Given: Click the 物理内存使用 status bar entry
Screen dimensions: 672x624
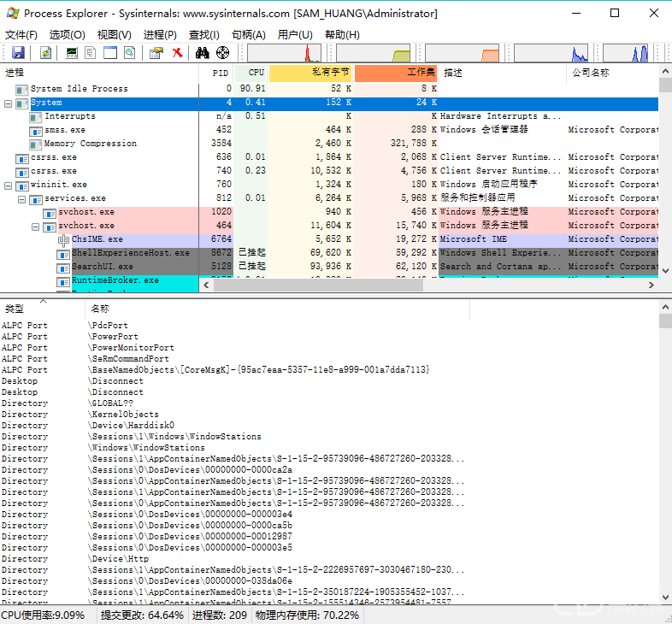Looking at the screenshot, I should point(307,615).
